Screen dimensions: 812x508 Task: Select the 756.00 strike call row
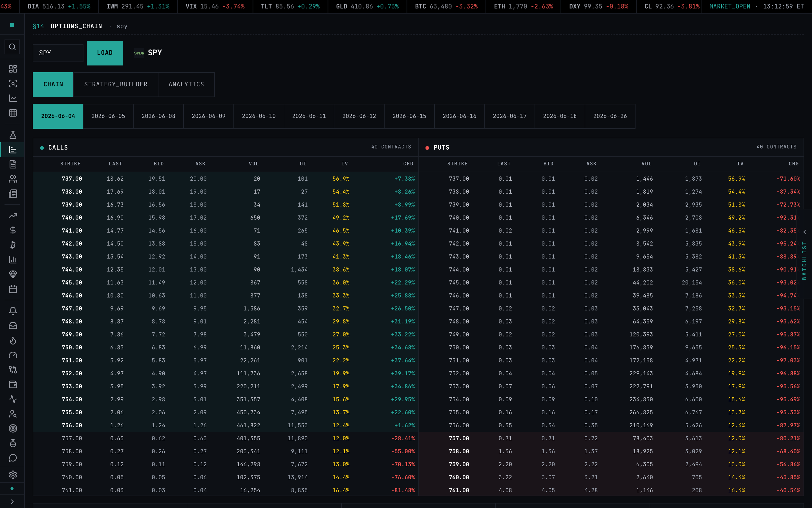(226, 426)
